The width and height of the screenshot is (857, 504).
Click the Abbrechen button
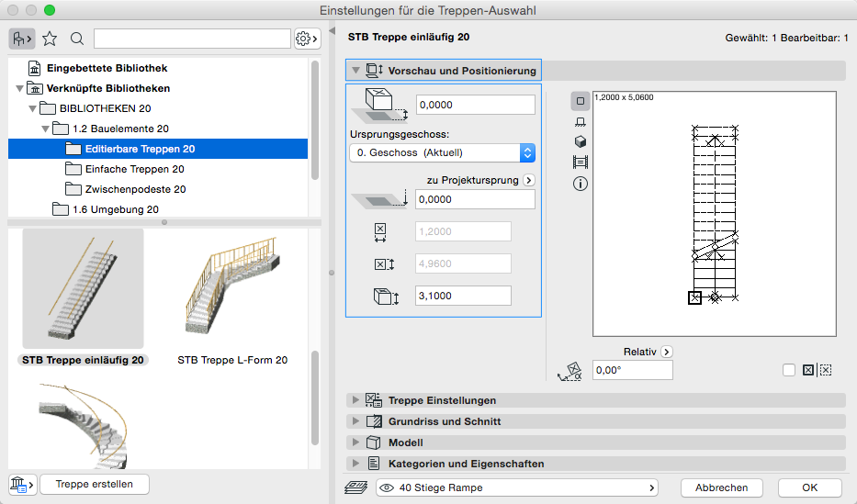(x=722, y=487)
